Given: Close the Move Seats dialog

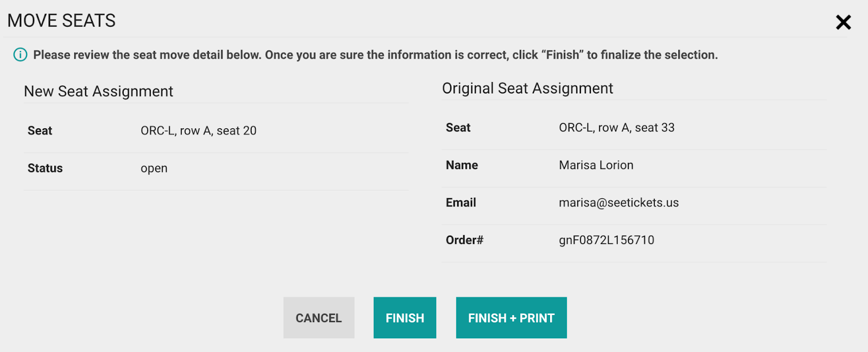Looking at the screenshot, I should (x=843, y=22).
